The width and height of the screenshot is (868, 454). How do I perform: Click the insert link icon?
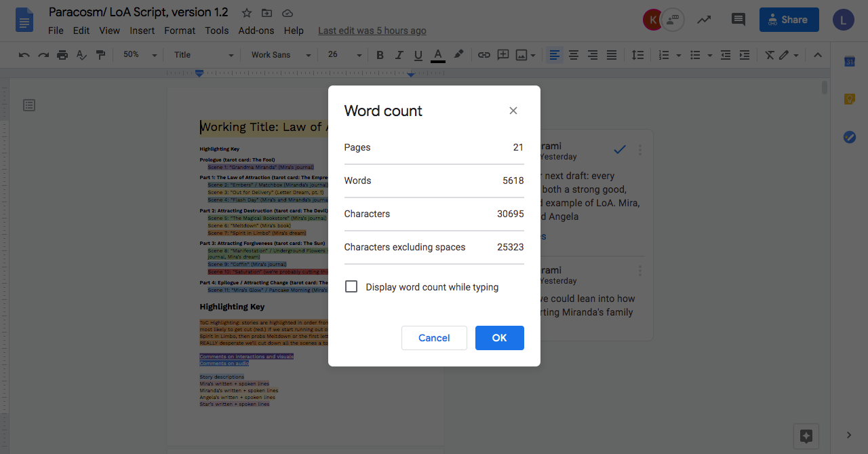(484, 55)
